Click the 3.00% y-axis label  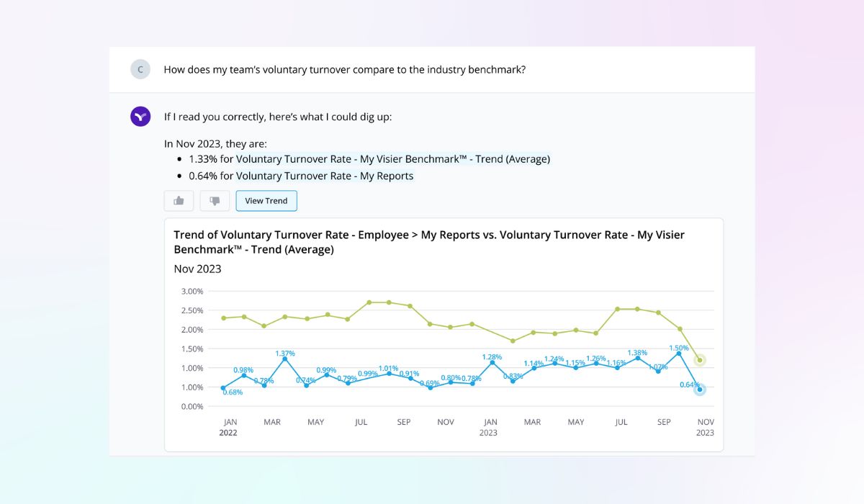click(x=192, y=292)
